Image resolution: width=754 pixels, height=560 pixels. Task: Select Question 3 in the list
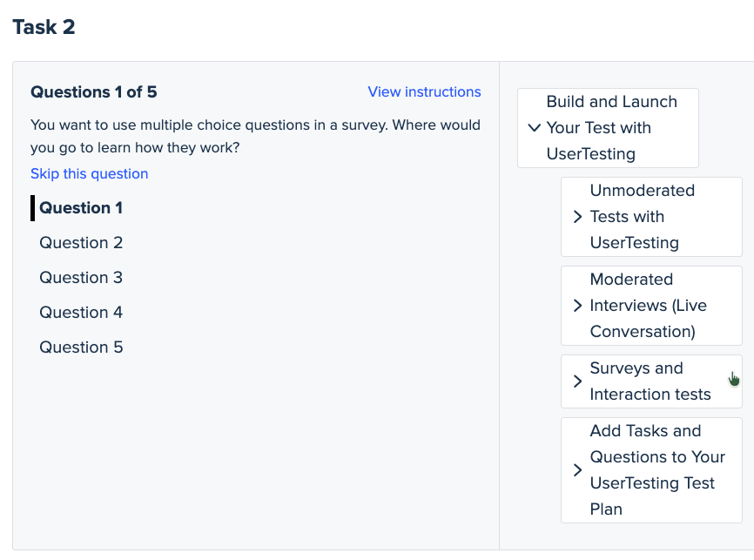80,277
